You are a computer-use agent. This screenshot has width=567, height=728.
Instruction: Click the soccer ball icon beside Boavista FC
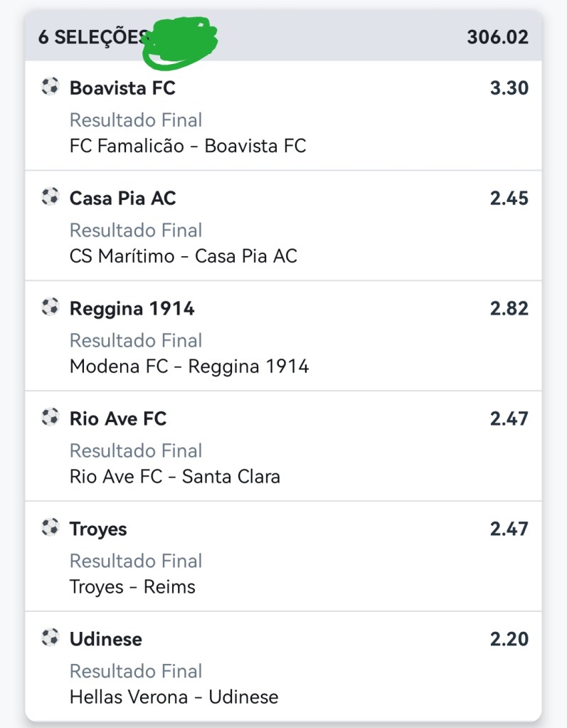point(50,87)
